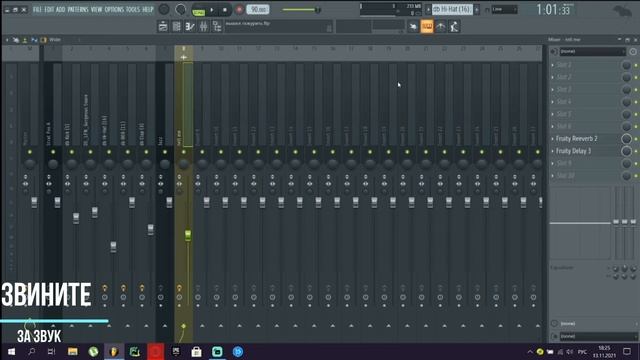Expand the Slot 1 effect menu arrow
This screenshot has width=640, height=360.
[553, 65]
